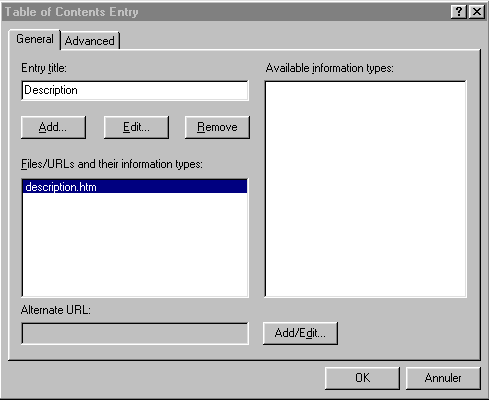Click the Edit... button
Viewport: 489px width, 400px height.
[136, 127]
